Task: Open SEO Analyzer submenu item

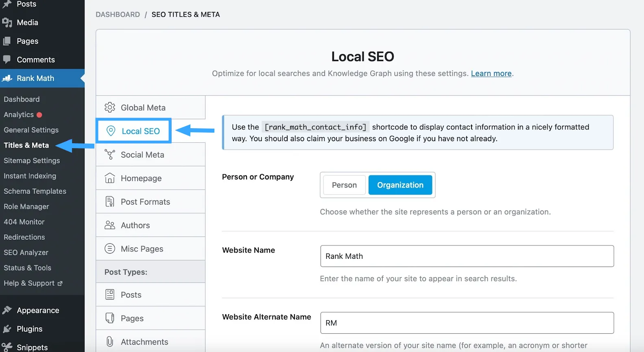Action: [x=26, y=252]
